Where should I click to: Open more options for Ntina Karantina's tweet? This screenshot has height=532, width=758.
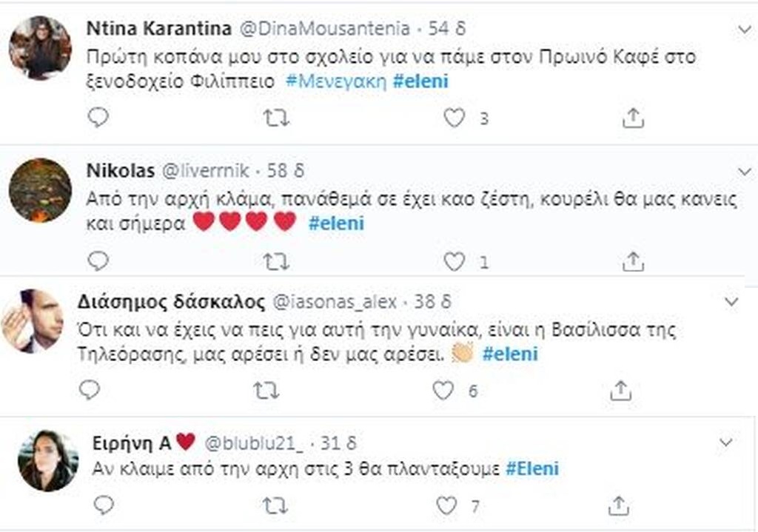tap(744, 29)
